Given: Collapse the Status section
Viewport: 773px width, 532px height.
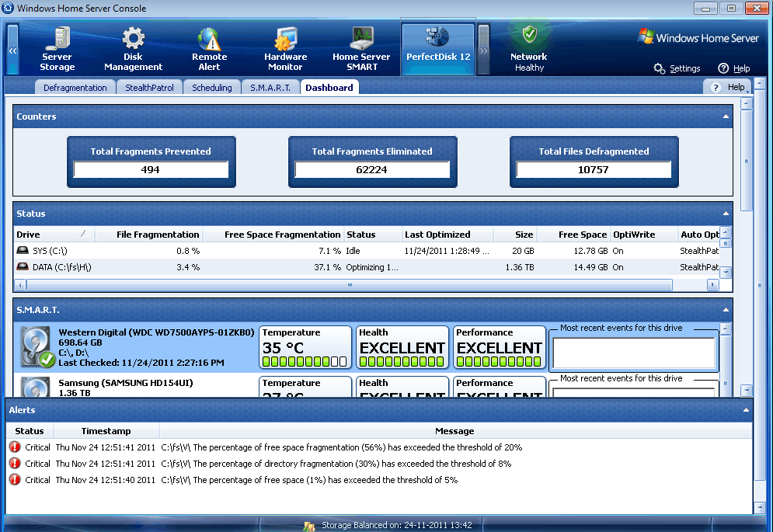Looking at the screenshot, I should [x=726, y=214].
